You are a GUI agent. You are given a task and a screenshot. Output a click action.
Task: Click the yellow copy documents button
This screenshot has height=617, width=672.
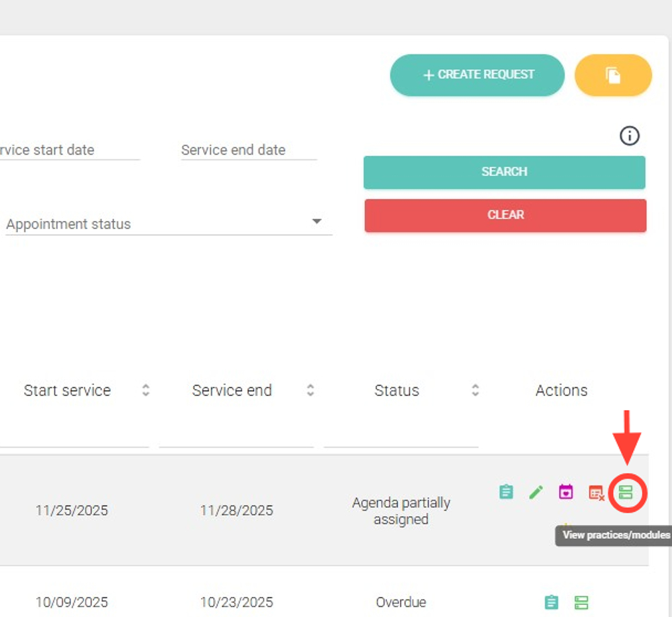click(x=613, y=75)
